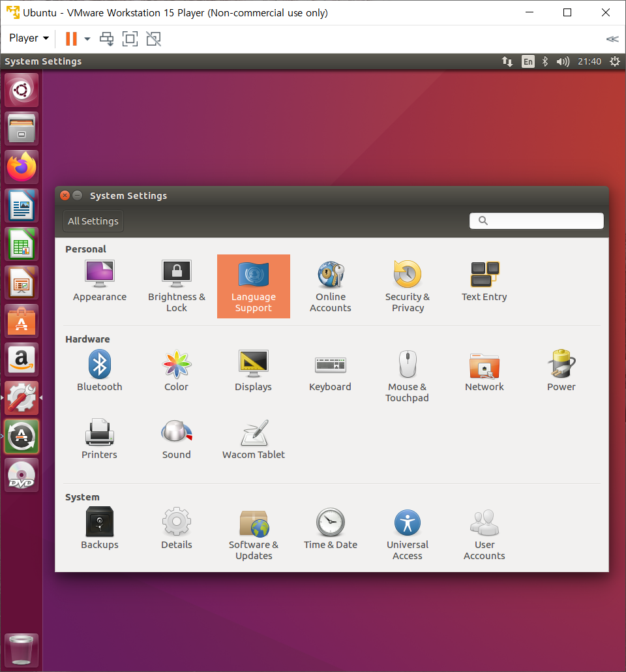Image resolution: width=626 pixels, height=672 pixels.
Task: Open the Ubuntu Dash launcher
Action: [x=22, y=90]
